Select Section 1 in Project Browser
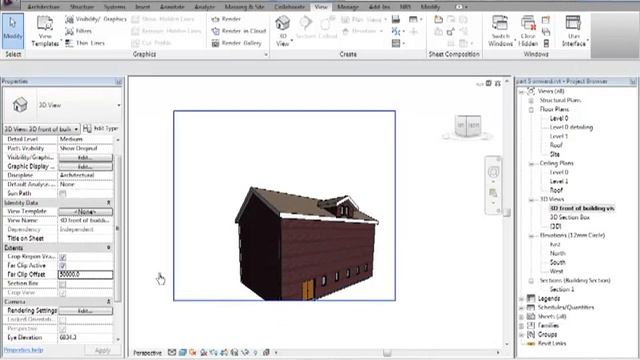Screen dimensions: 640x360 click(x=562, y=289)
